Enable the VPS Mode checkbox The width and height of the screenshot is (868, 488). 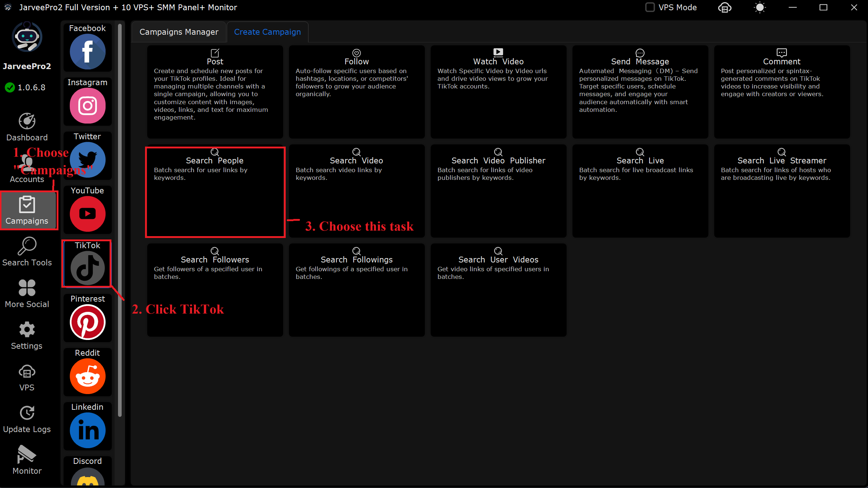[650, 7]
